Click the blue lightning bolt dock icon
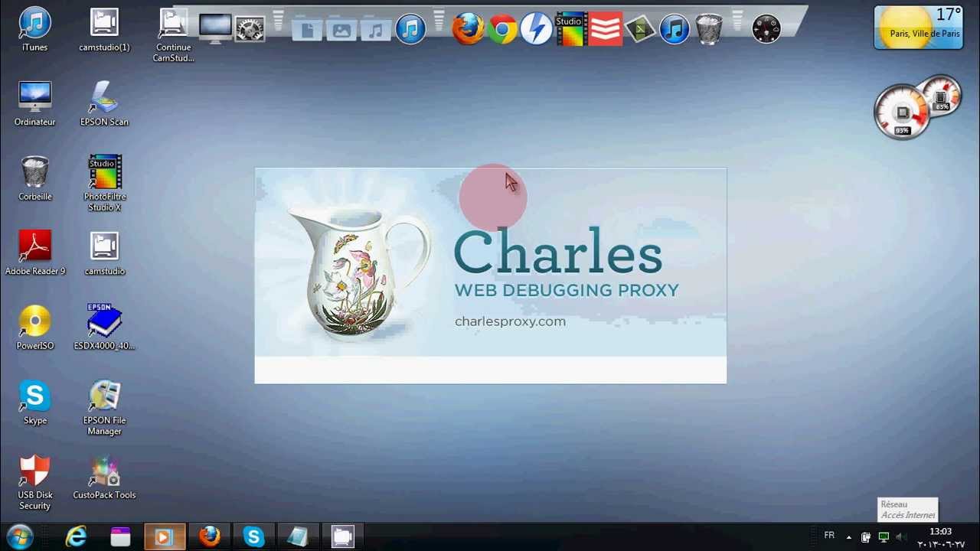This screenshot has height=551, width=980. (537, 30)
